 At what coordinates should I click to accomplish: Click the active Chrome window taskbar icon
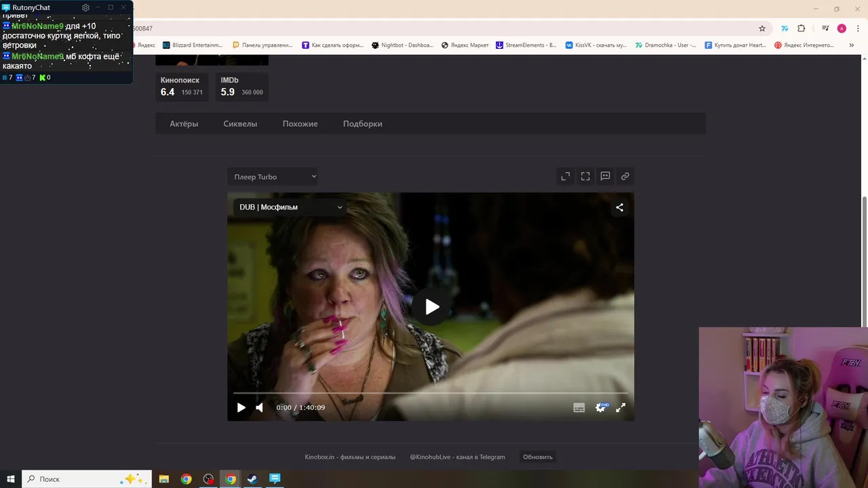(x=231, y=479)
